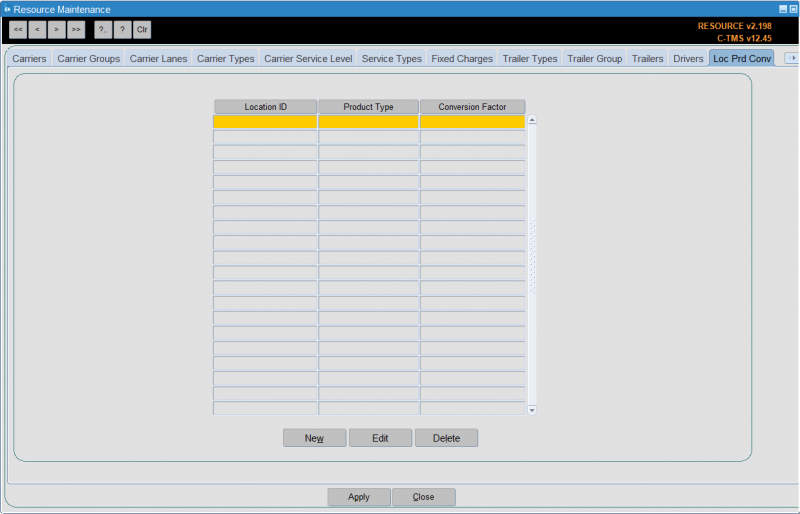The width and height of the screenshot is (800, 514).
Task: Click the '?..' query button
Action: point(103,30)
